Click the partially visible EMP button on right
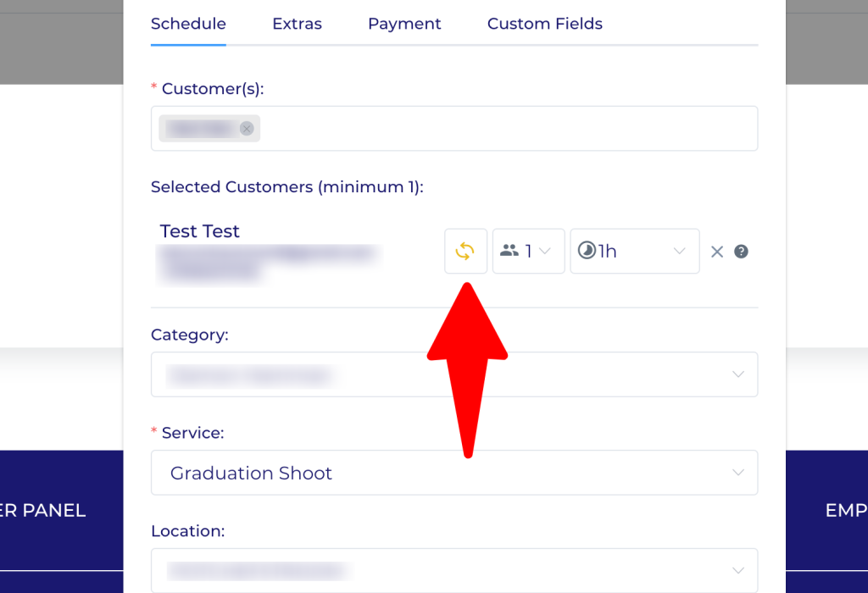Screen dimensions: 868x593 [x=845, y=511]
